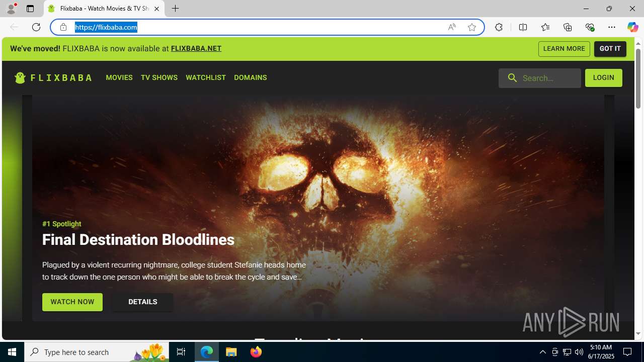This screenshot has width=644, height=362.
Task: Open the DOMAINS menu item
Action: click(x=251, y=77)
